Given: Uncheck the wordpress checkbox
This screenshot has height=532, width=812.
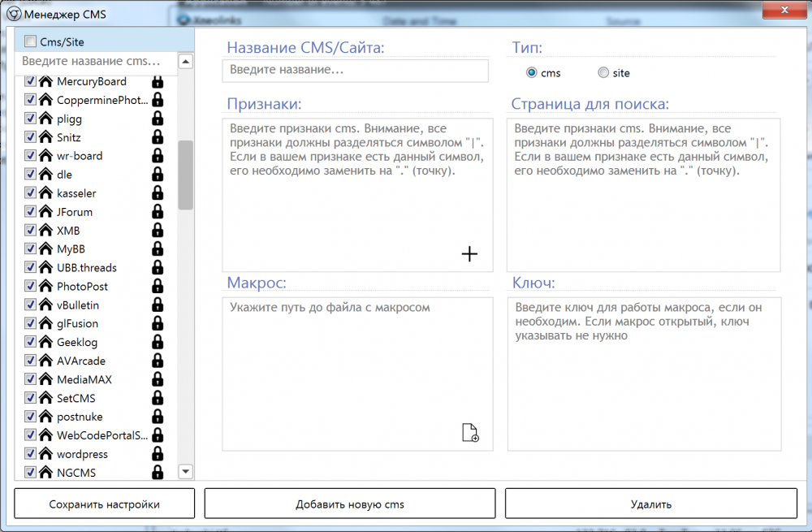Looking at the screenshot, I should click(30, 454).
